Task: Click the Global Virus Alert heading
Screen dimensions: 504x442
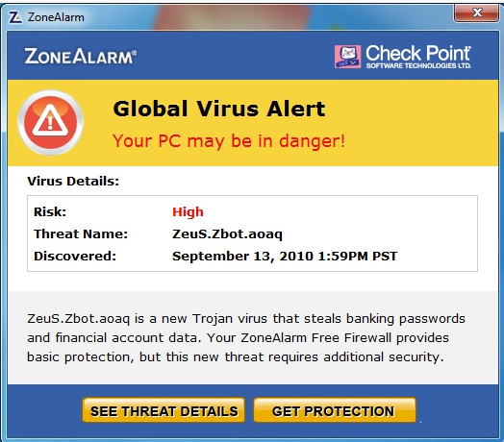Action: click(x=219, y=109)
